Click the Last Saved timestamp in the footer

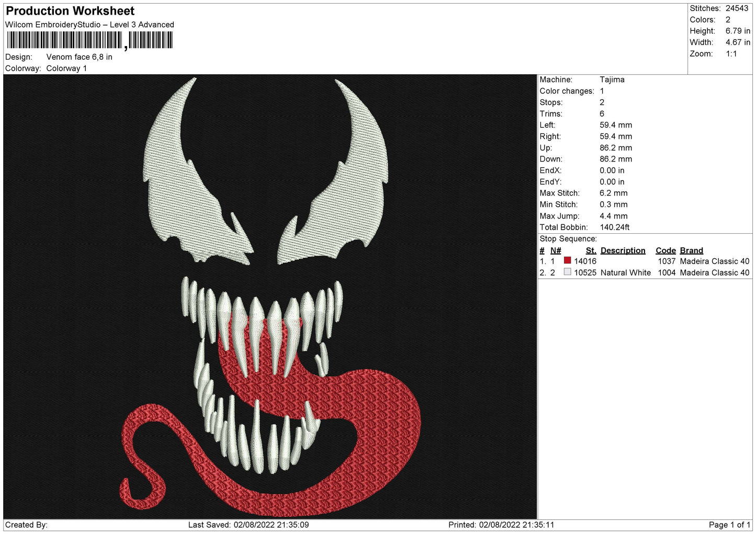point(249,525)
